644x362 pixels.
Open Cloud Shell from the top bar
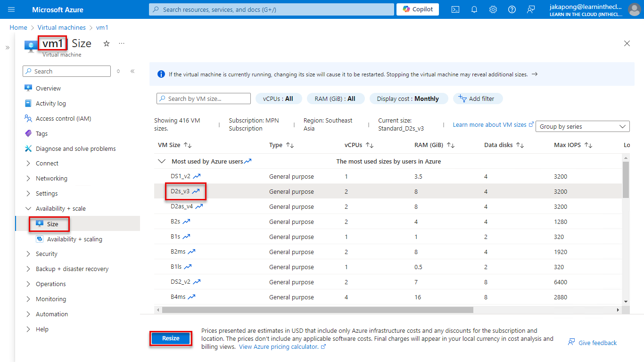(455, 9)
